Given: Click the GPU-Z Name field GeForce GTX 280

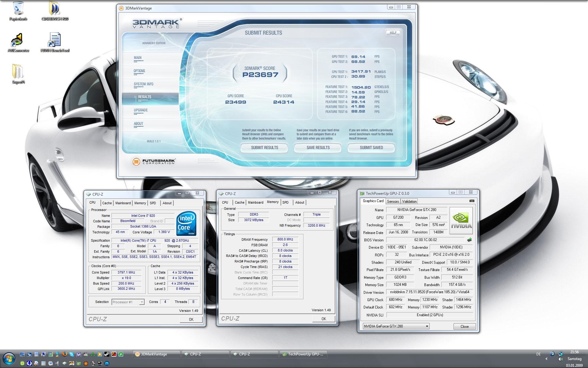Looking at the screenshot, I should click(x=417, y=210).
